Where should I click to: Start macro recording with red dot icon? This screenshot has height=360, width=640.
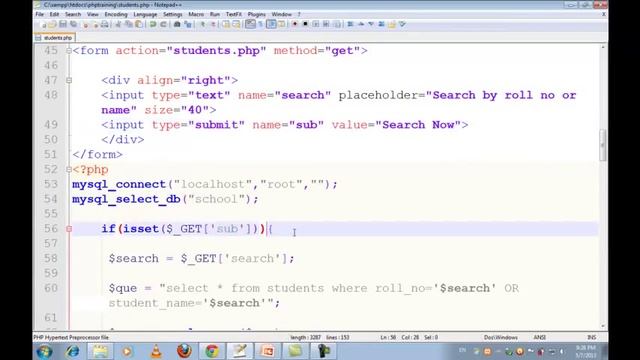(x=295, y=24)
